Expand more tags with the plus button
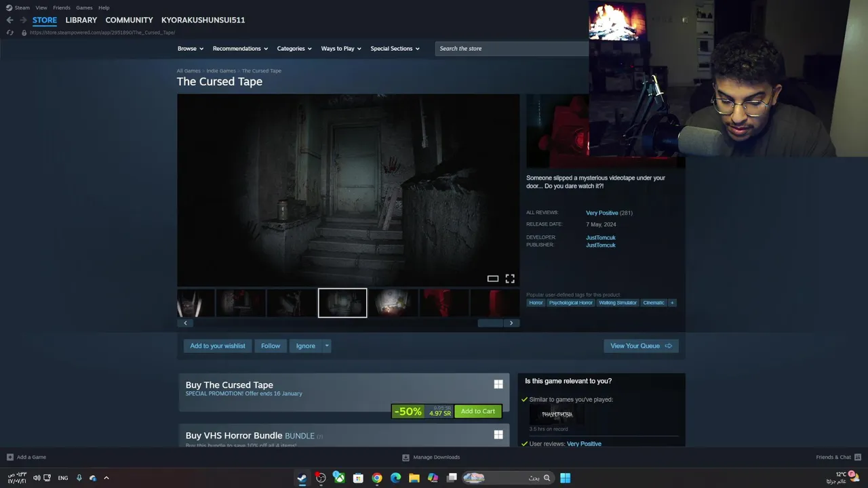This screenshot has height=488, width=868. point(672,303)
